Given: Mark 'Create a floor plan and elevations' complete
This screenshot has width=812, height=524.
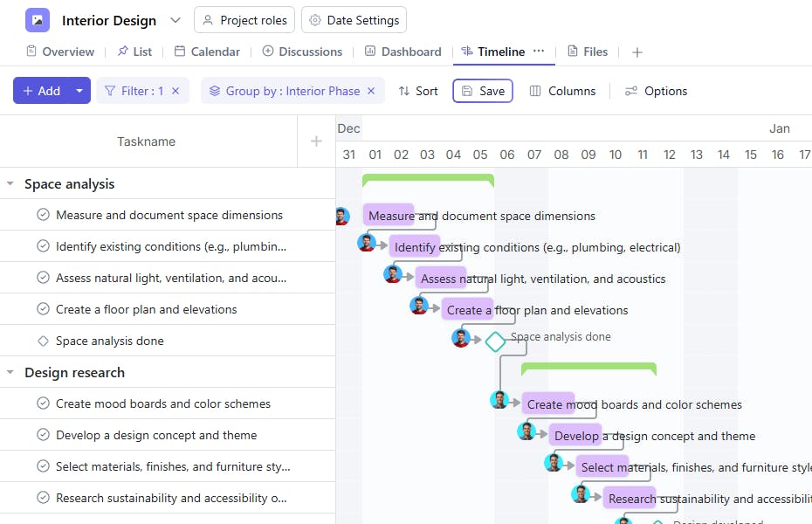Looking at the screenshot, I should 43,309.
